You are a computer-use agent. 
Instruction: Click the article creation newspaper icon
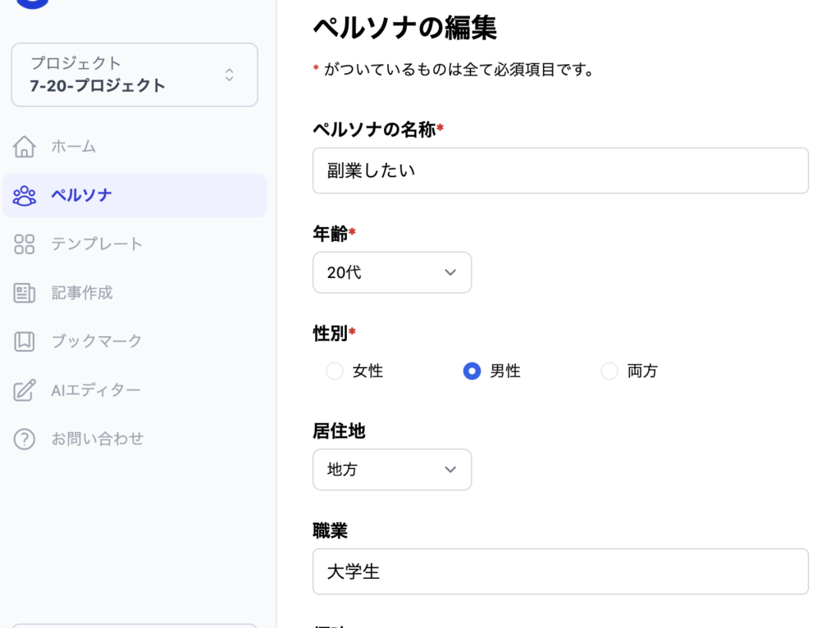[25, 293]
